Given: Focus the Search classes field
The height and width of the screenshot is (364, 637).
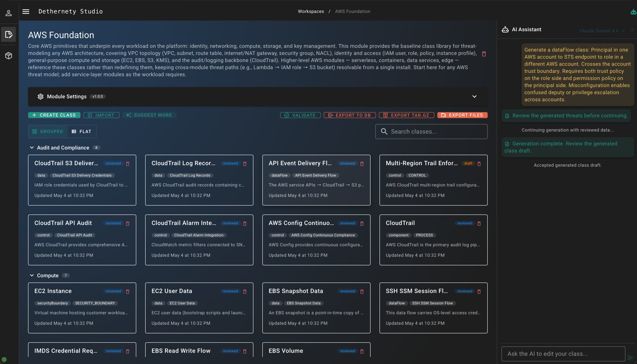Looking at the screenshot, I should pyautogui.click(x=431, y=131).
